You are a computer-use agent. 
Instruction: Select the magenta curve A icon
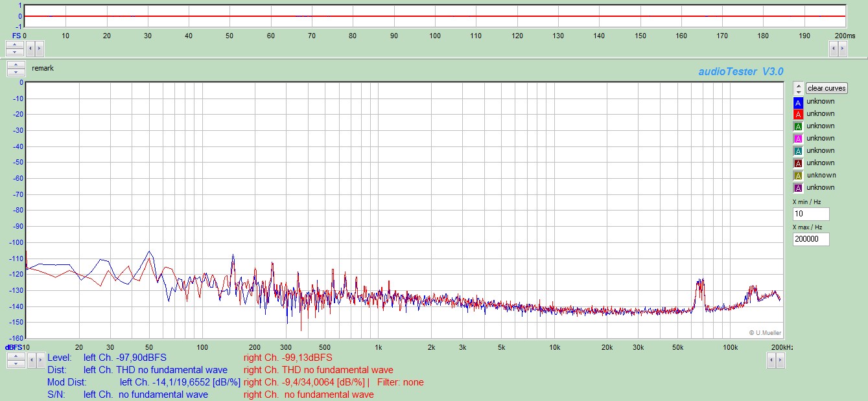[798, 139]
